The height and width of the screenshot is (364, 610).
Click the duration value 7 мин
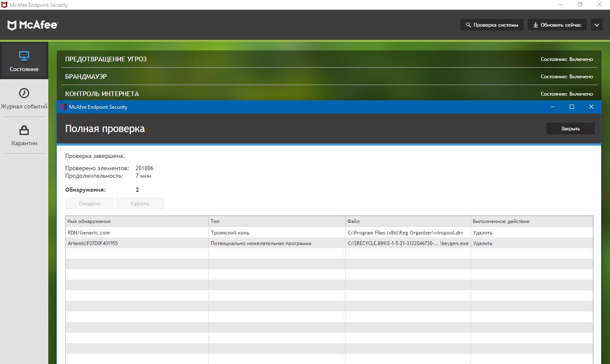(x=143, y=176)
